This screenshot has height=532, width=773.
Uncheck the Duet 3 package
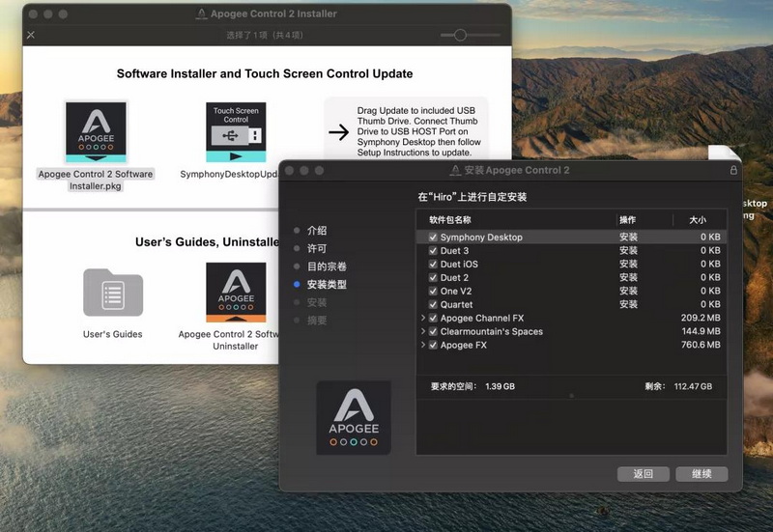click(x=433, y=251)
